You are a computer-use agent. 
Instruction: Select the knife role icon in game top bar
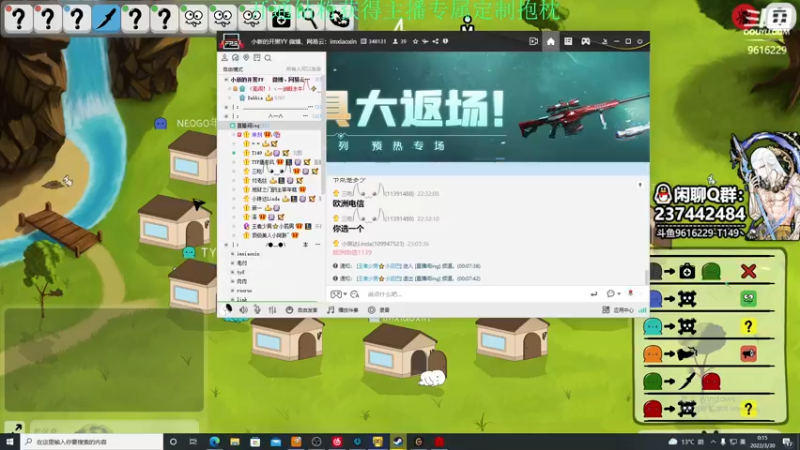tap(106, 18)
